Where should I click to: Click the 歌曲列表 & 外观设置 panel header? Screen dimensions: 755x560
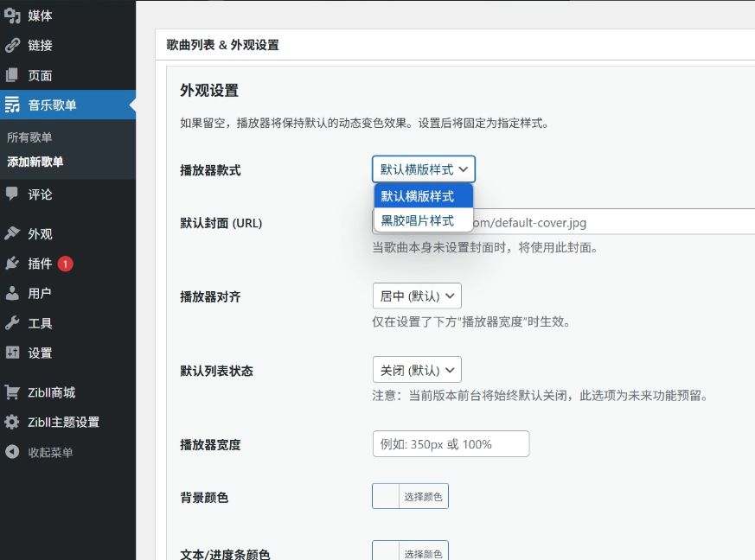(x=455, y=45)
